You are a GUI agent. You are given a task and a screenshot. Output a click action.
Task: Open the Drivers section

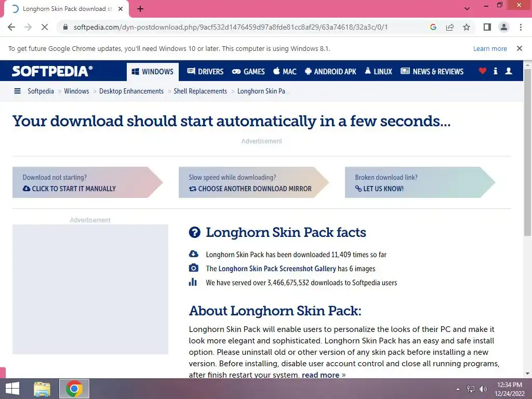205,72
